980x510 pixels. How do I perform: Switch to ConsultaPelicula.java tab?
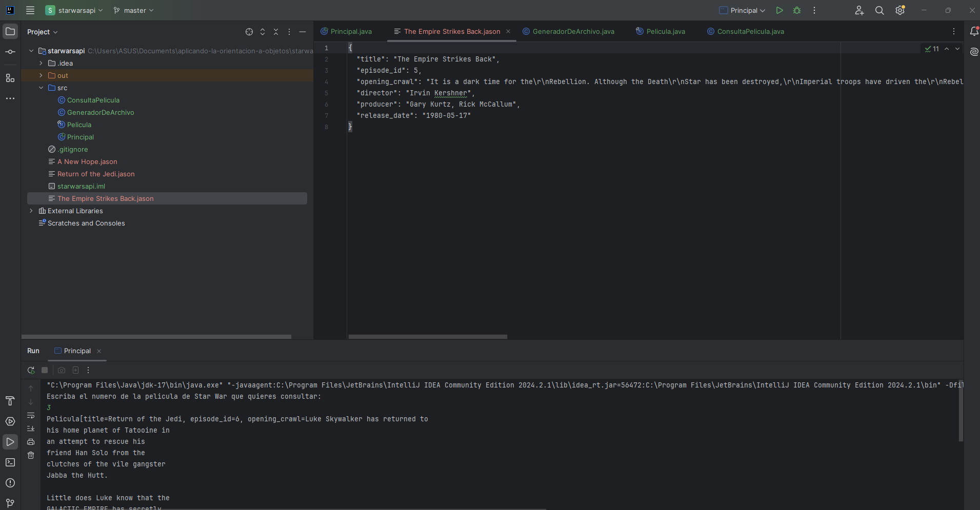coord(746,31)
